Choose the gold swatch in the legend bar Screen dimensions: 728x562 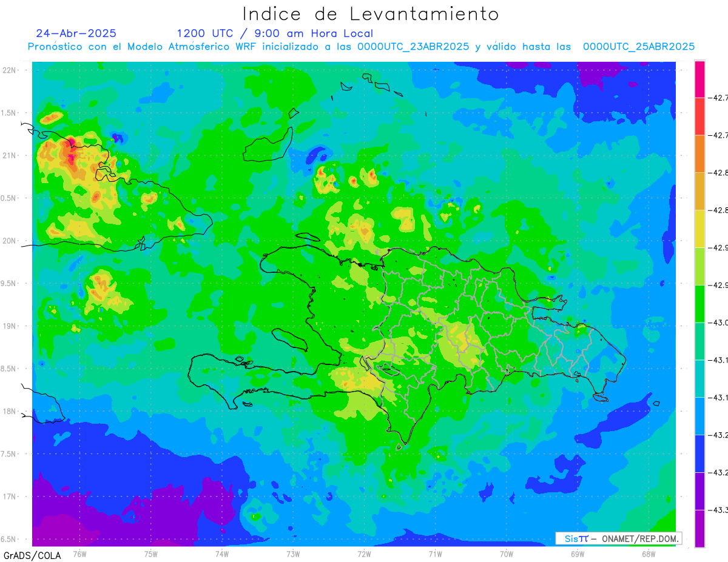coord(699,191)
